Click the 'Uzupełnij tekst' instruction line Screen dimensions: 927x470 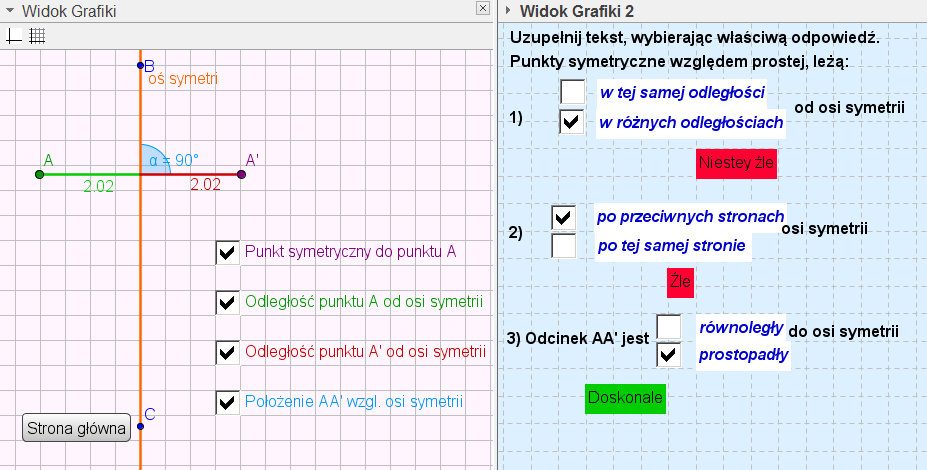tap(695, 38)
